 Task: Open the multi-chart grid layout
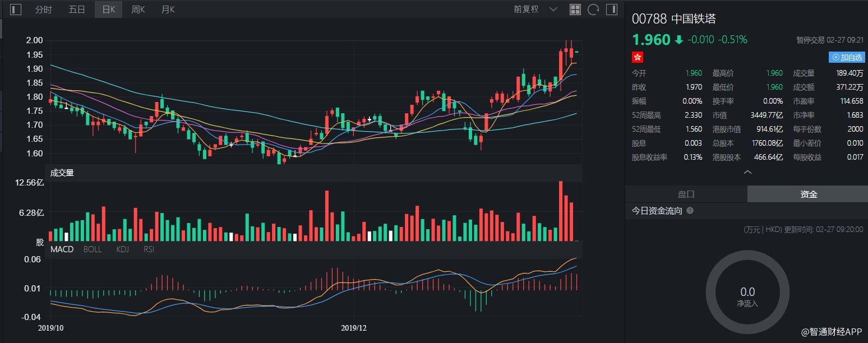[x=575, y=10]
